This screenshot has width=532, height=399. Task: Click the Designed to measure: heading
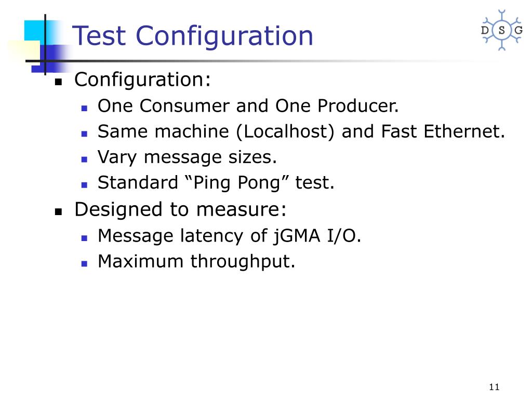point(180,210)
